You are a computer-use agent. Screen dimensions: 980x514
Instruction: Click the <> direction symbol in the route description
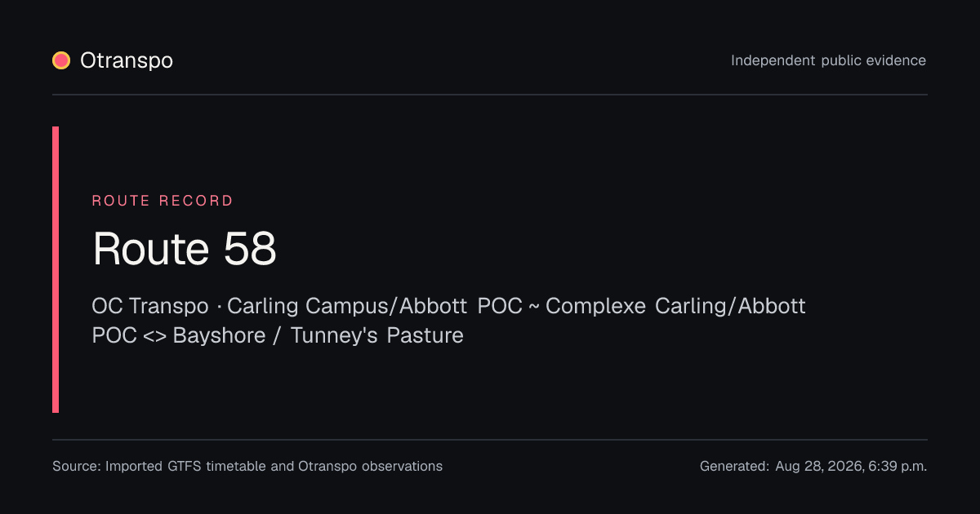(x=154, y=335)
